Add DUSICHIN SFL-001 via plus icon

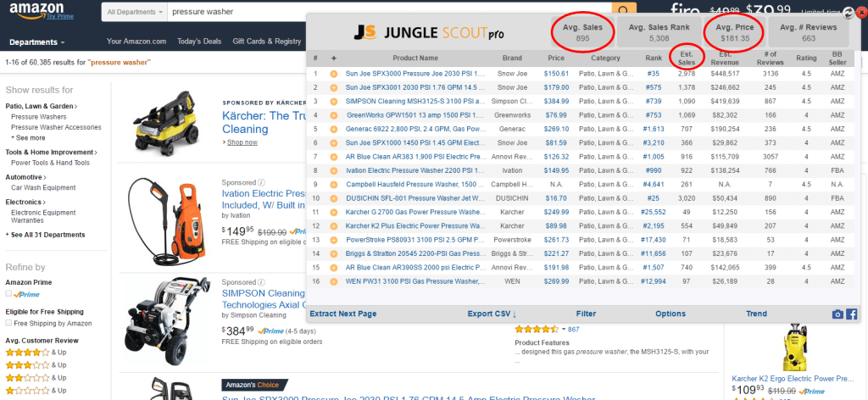[x=333, y=198]
